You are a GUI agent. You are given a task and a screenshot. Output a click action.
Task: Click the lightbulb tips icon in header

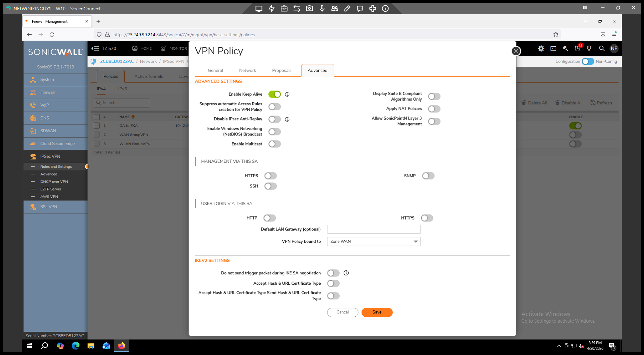click(589, 49)
